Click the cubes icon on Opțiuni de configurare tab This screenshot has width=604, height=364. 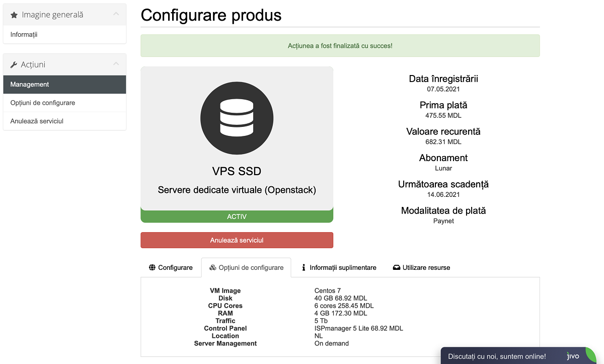coord(213,267)
